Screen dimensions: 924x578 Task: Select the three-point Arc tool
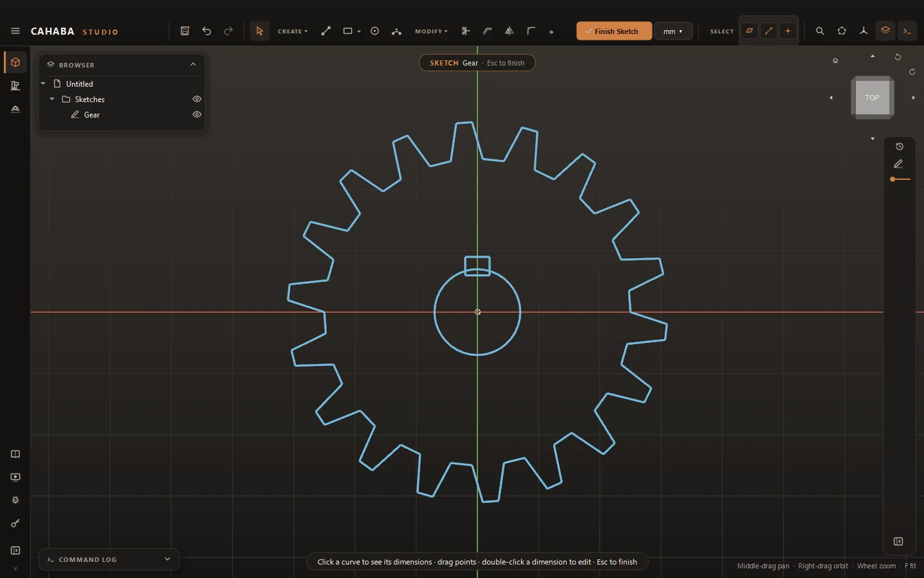tap(397, 31)
